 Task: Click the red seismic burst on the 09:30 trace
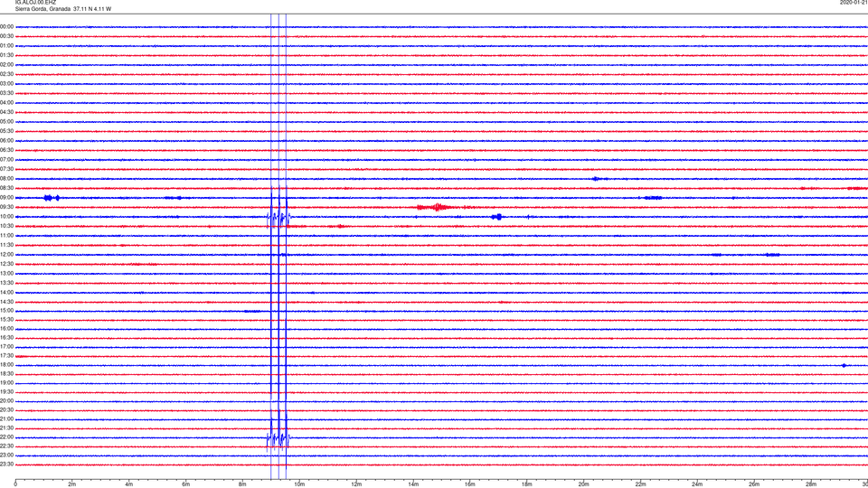(439, 208)
